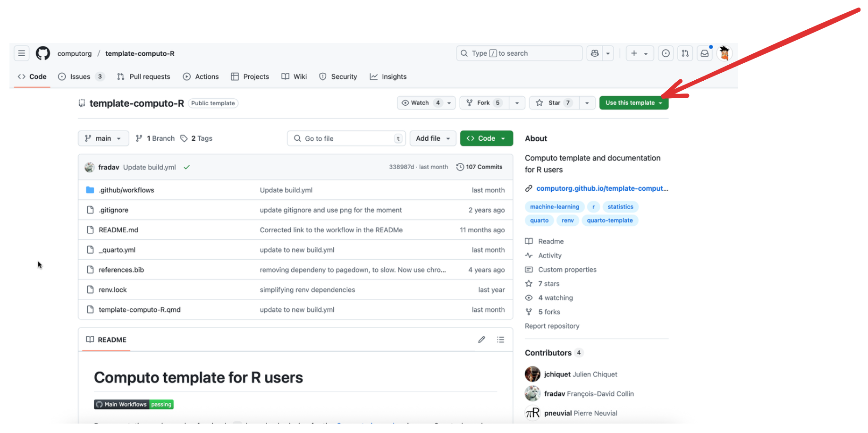The image size is (868, 433).
Task: Click the r topic tag
Action: 593,207
